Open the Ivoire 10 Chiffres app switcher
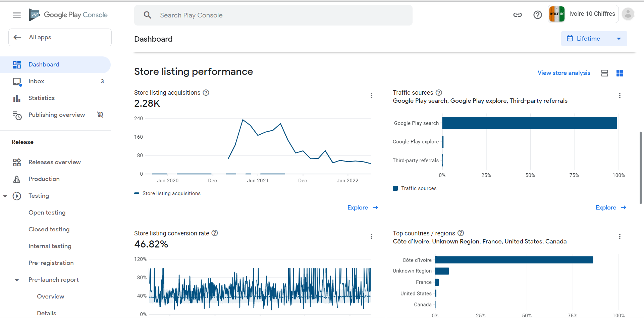 click(583, 14)
